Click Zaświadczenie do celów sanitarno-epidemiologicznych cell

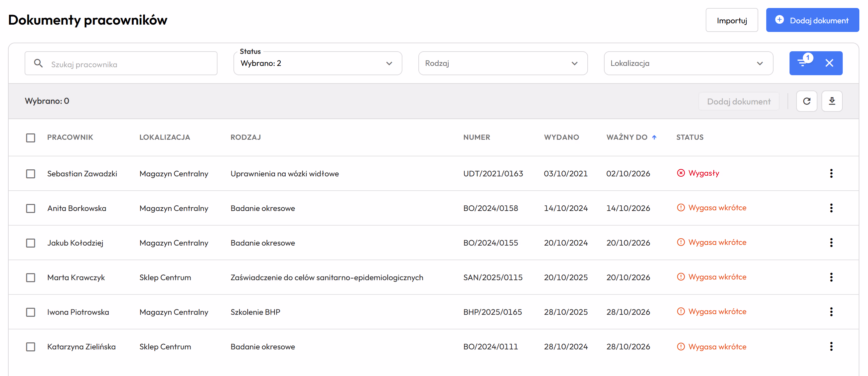(327, 278)
